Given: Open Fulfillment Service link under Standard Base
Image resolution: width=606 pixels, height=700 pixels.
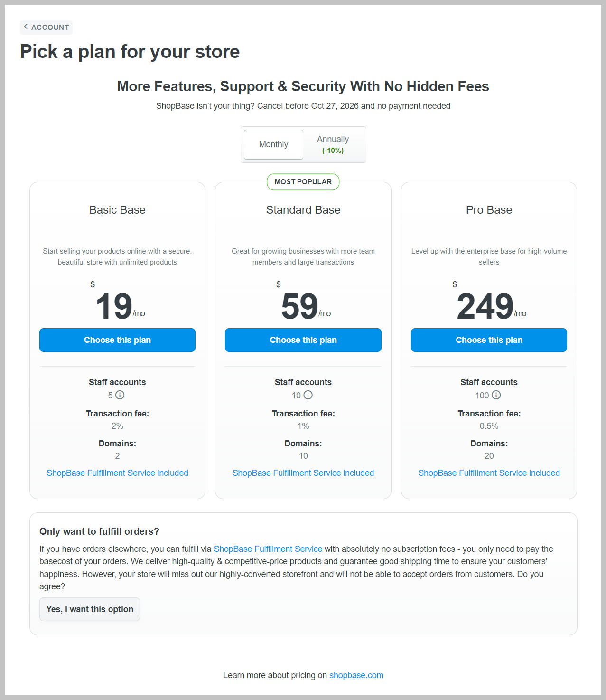Looking at the screenshot, I should coord(303,473).
